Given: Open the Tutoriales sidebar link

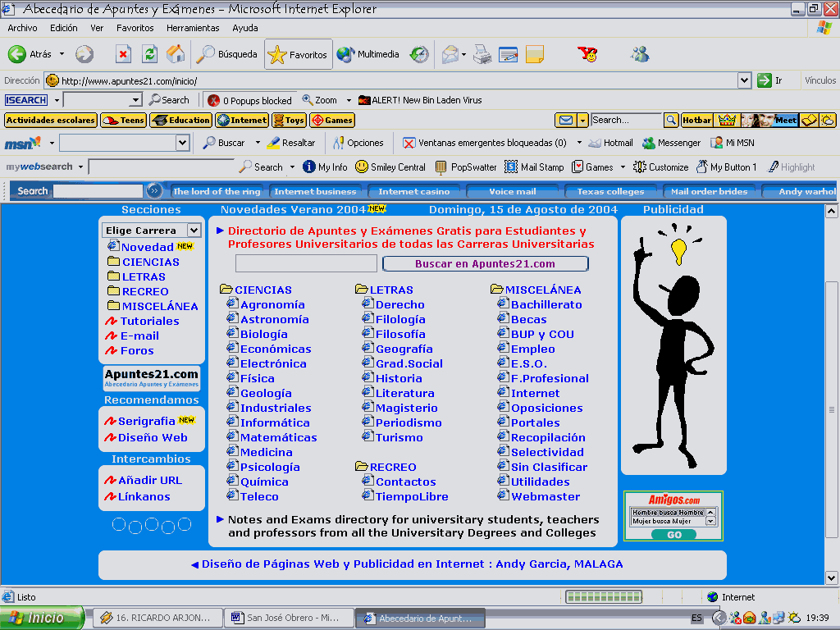Looking at the screenshot, I should [x=149, y=322].
